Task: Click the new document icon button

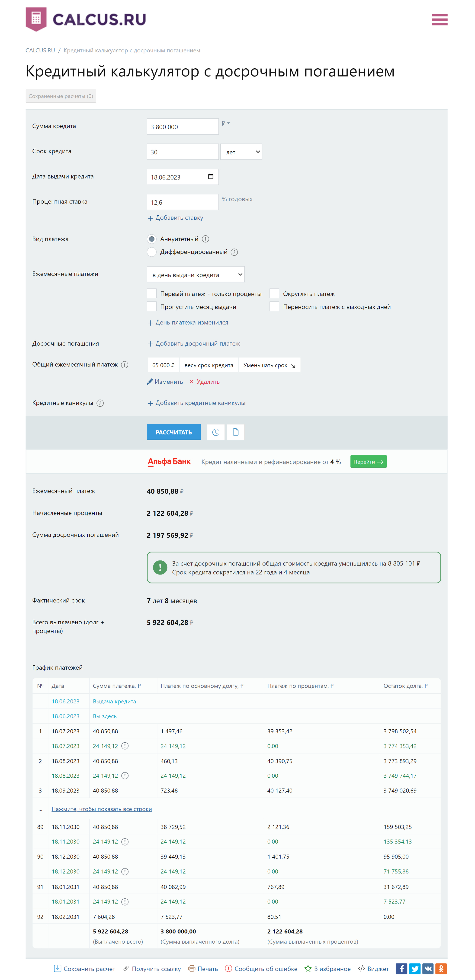Action: pos(235,432)
